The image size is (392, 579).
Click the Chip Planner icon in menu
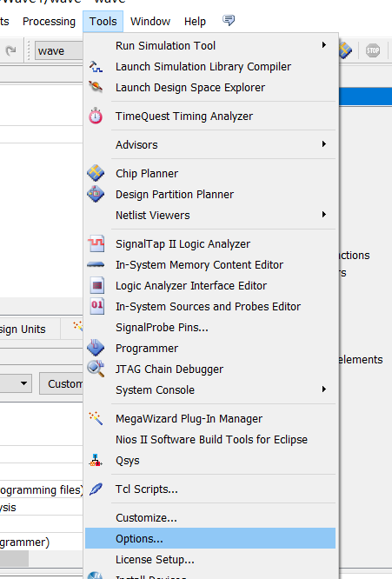pos(96,173)
